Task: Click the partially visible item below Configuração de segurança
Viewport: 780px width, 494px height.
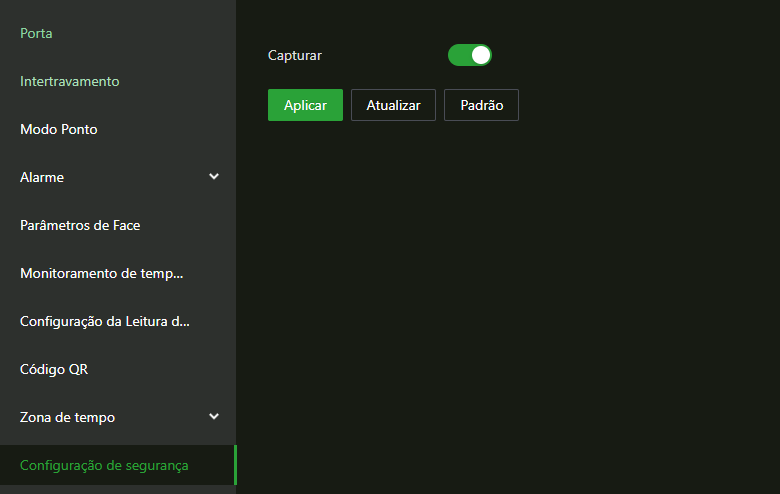Action: click(x=117, y=490)
